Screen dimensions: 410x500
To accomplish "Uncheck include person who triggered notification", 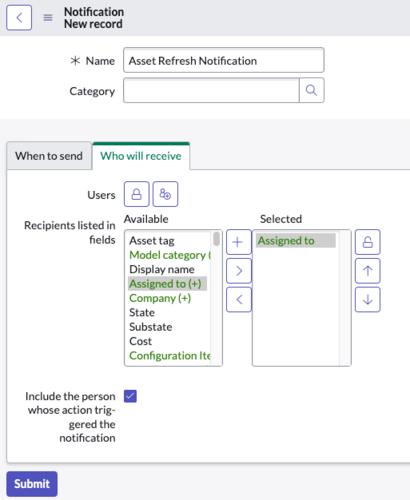I will 130,396.
